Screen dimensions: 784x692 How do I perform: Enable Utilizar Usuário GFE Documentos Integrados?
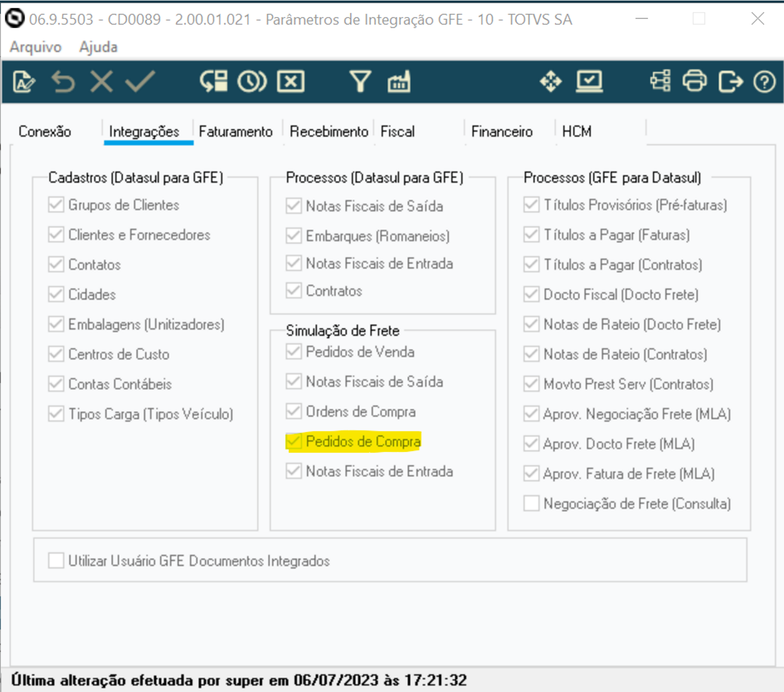(56, 560)
